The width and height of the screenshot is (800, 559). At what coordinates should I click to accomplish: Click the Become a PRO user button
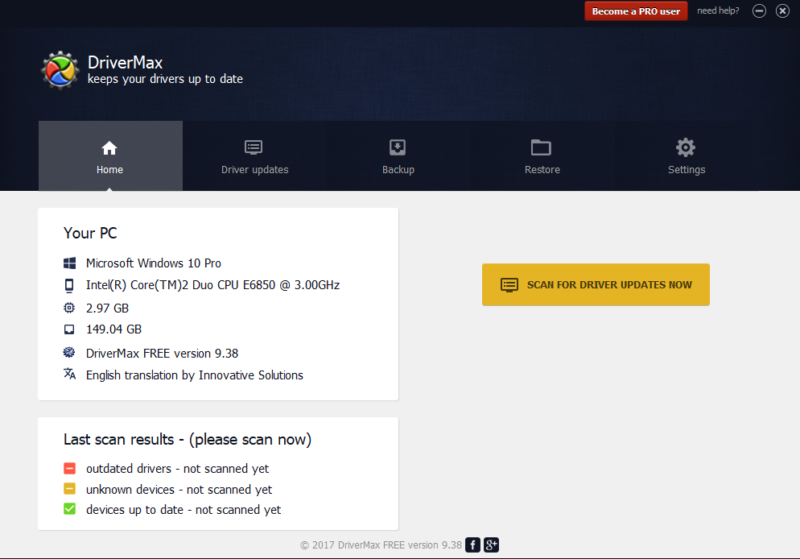click(x=636, y=11)
